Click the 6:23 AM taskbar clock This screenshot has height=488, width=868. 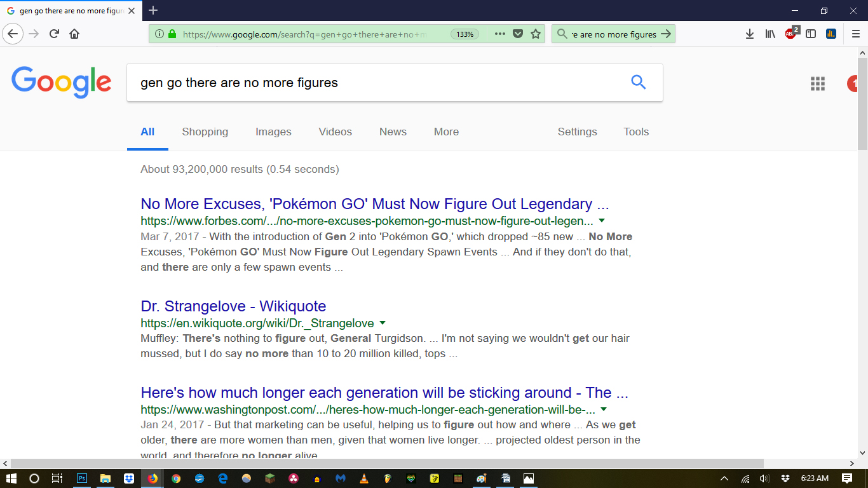(x=815, y=478)
